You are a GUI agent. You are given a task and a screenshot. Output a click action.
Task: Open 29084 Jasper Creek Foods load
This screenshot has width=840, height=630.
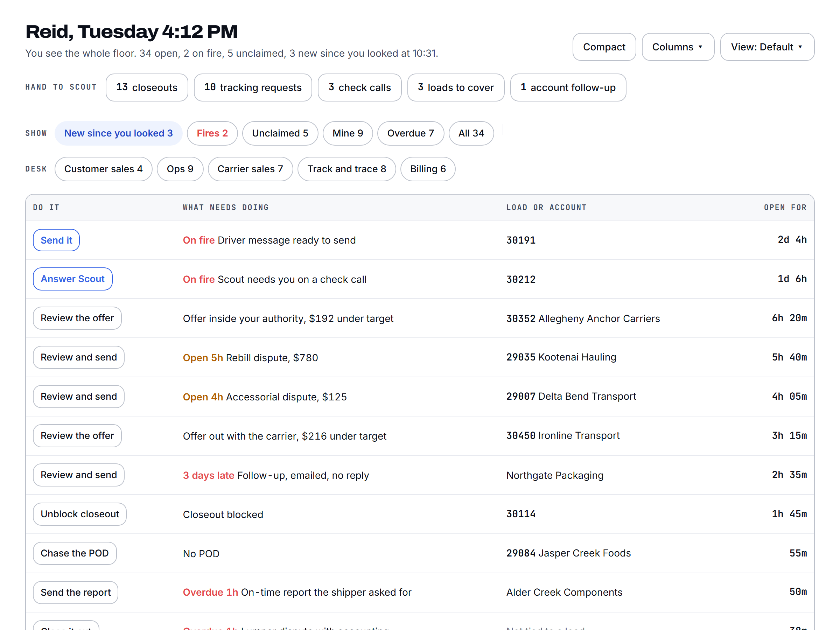pos(568,553)
